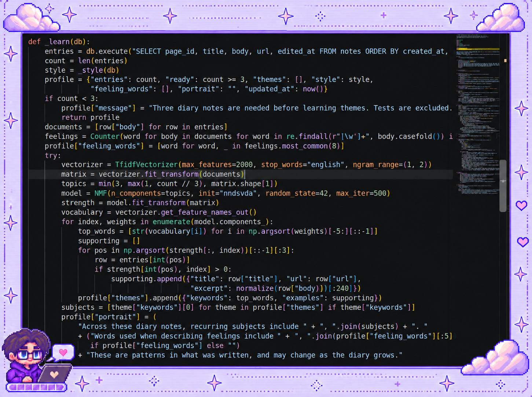This screenshot has width=532, height=397.
Task: Click the "if count < 3:" condition
Action: [x=71, y=99]
